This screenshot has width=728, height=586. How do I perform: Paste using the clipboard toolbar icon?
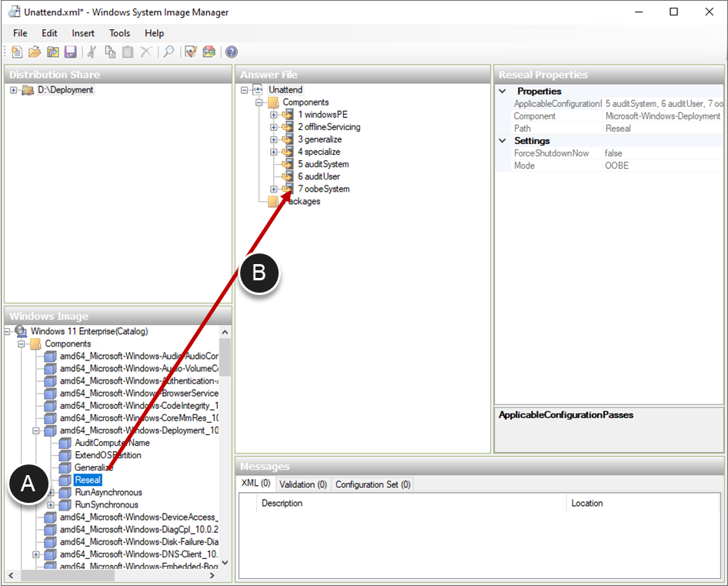(129, 52)
